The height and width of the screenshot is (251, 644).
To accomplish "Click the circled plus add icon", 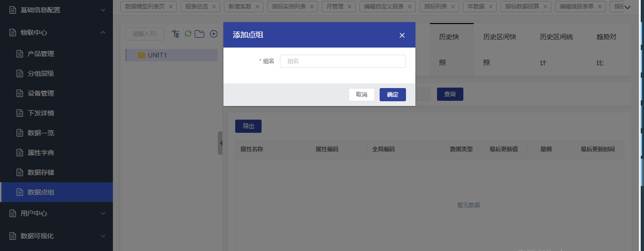I will 214,34.
